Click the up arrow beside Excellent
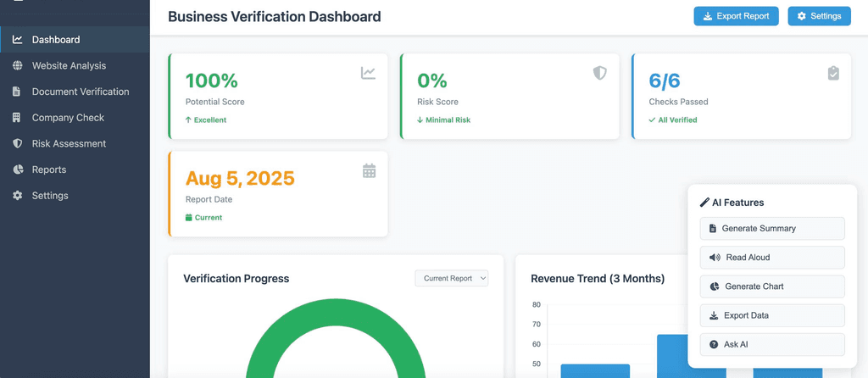The height and width of the screenshot is (378, 868). coord(188,120)
